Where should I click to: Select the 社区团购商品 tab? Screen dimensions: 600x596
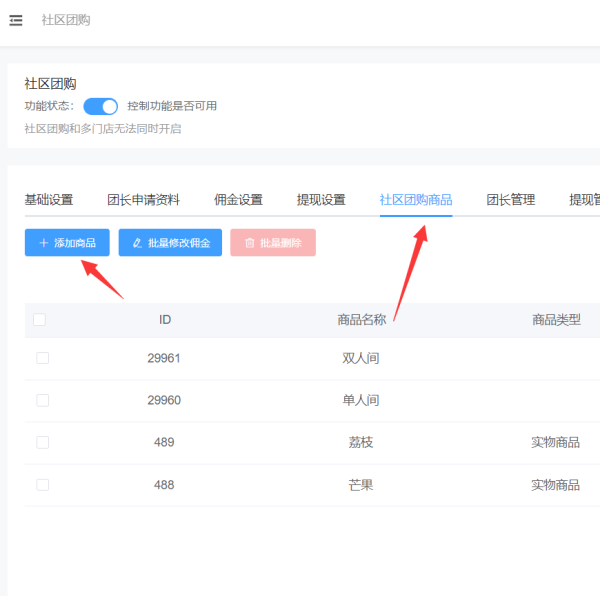coord(415,199)
